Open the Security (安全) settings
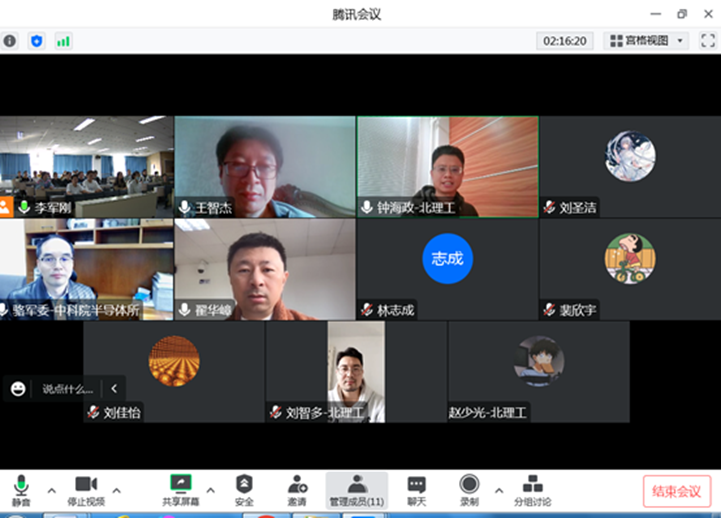 coord(244,489)
